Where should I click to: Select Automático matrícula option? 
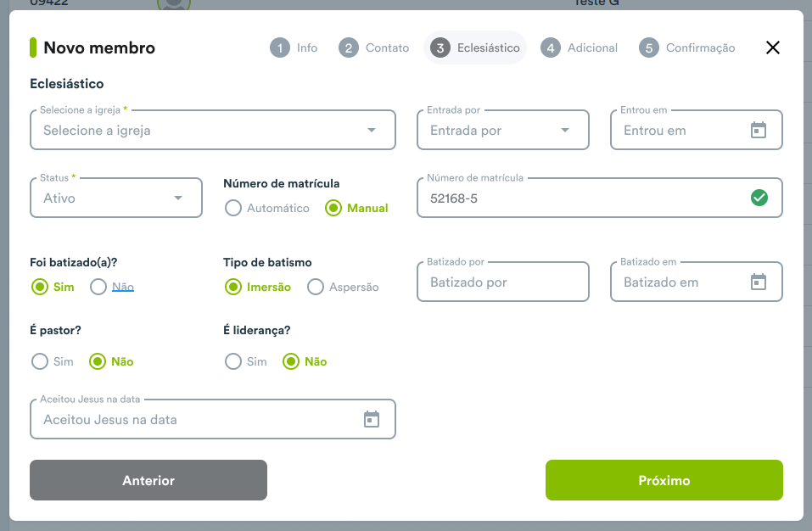click(233, 208)
